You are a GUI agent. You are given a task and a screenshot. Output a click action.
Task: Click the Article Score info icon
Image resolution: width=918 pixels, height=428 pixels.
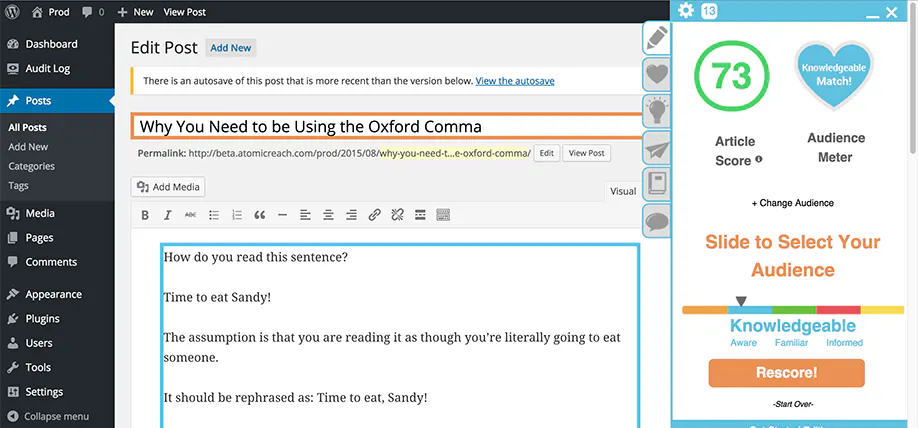[759, 159]
